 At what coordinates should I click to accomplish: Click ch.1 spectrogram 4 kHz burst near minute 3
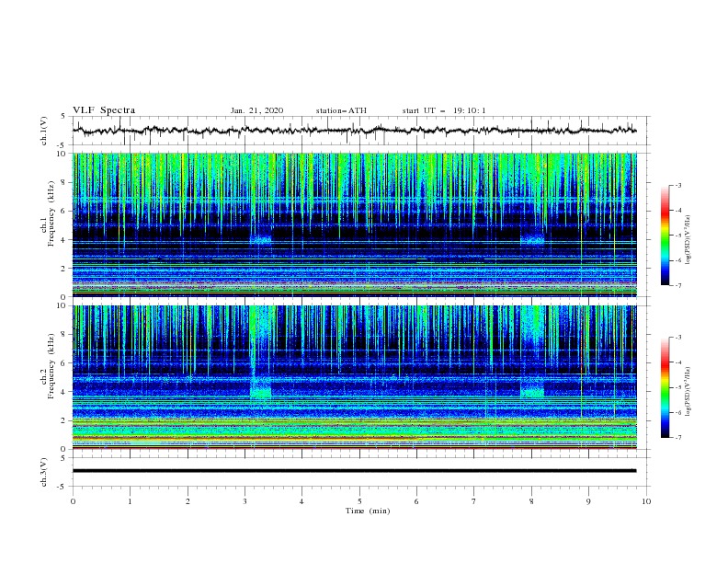tap(260, 240)
